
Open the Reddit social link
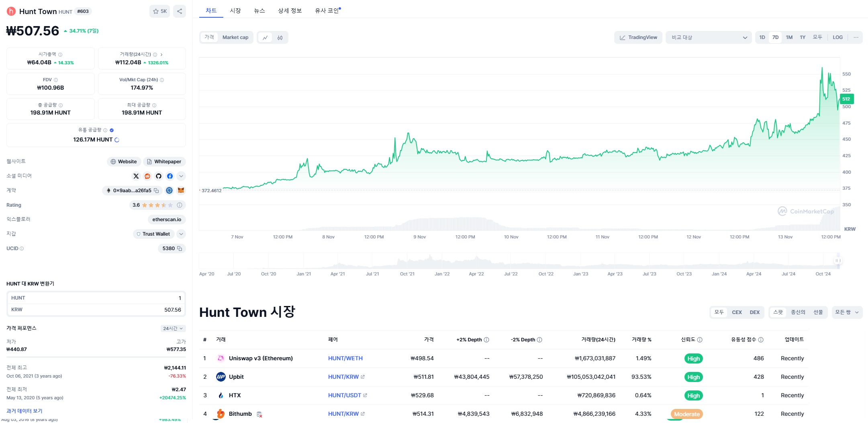pyautogui.click(x=147, y=176)
